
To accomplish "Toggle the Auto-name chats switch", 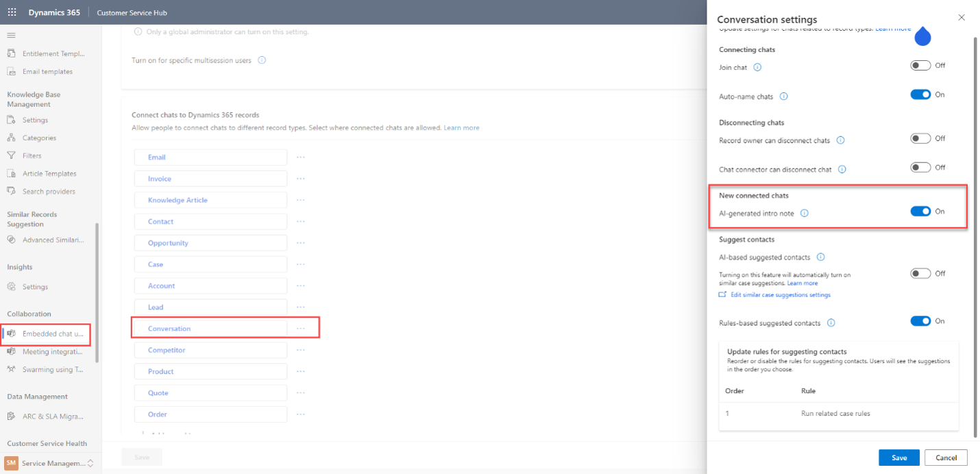I will click(x=920, y=95).
